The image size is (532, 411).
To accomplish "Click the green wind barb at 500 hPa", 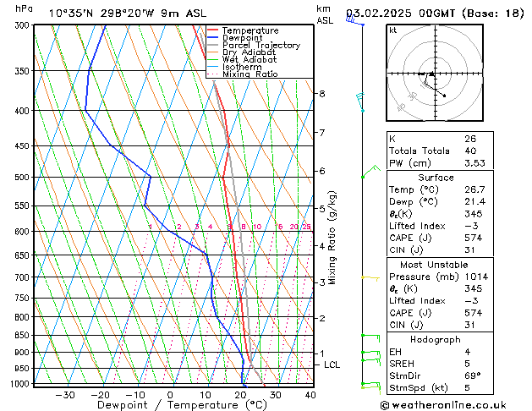I will [370, 171].
